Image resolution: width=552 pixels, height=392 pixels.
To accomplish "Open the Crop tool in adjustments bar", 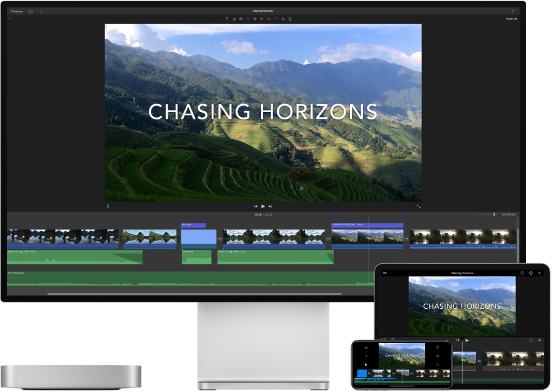I will point(248,19).
